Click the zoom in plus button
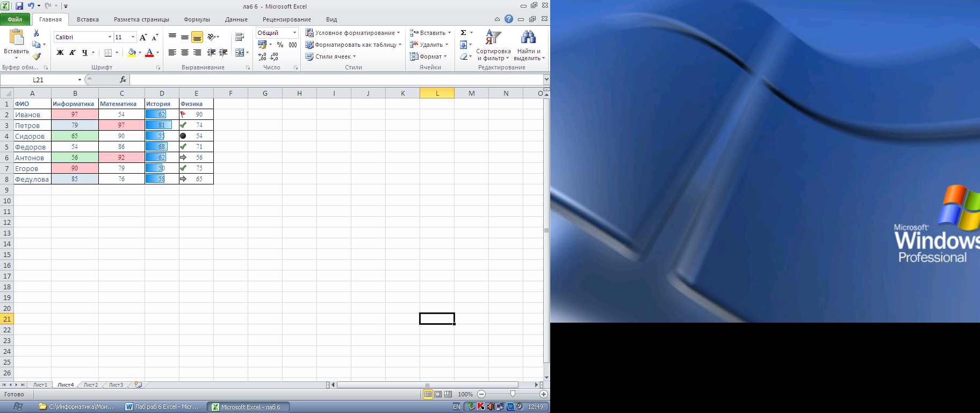This screenshot has width=980, height=413. pyautogui.click(x=543, y=394)
